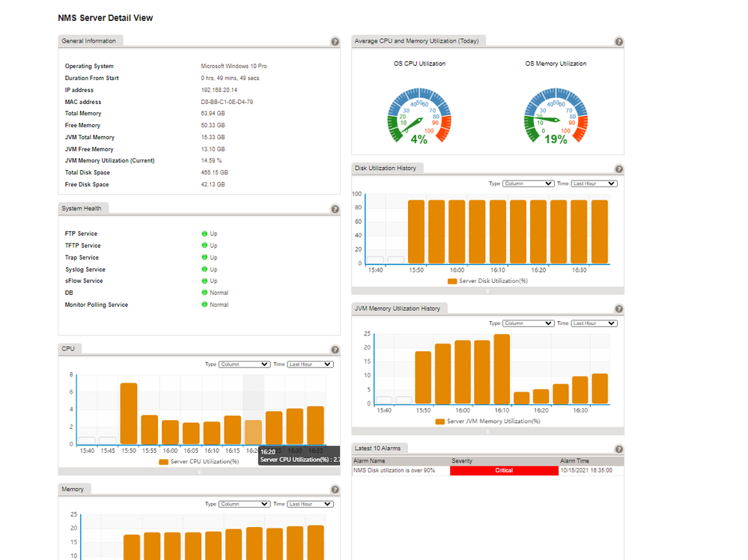Click the Latest 10 Alarms help icon

(618, 449)
